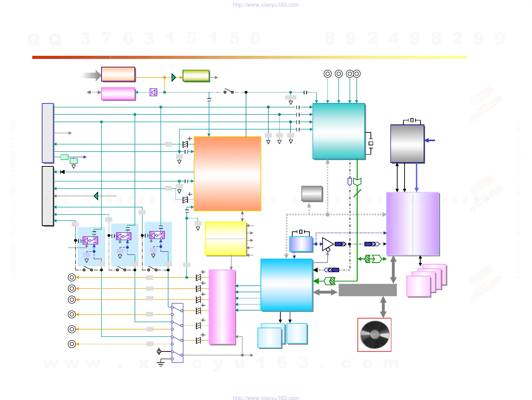Viewport: 532px width, 400px height.
Task: Click the metallic gray block with the blue arrow
Action: [x=407, y=144]
